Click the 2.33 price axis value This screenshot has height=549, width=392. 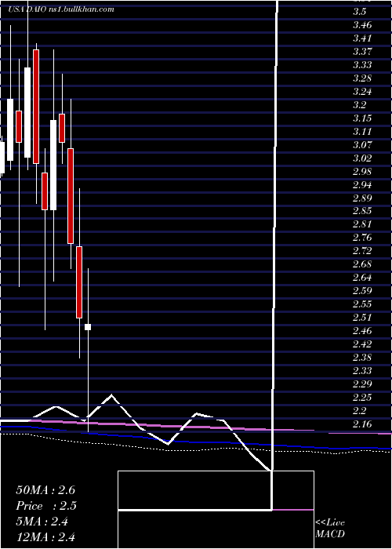362,370
